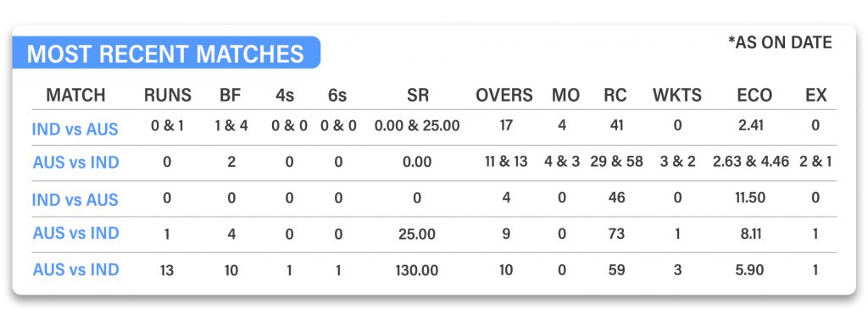This screenshot has width=868, height=320.
Task: Open the last AUS vs IND match link
Action: [75, 270]
